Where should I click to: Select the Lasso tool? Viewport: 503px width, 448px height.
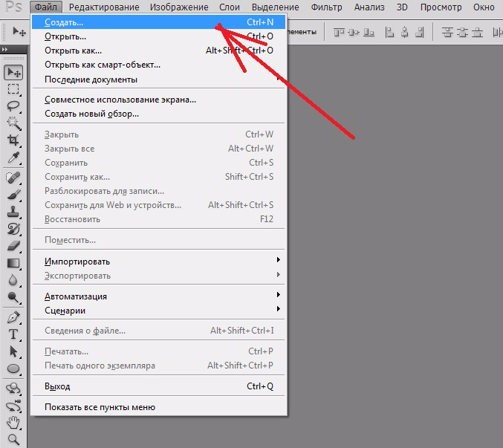tap(13, 105)
